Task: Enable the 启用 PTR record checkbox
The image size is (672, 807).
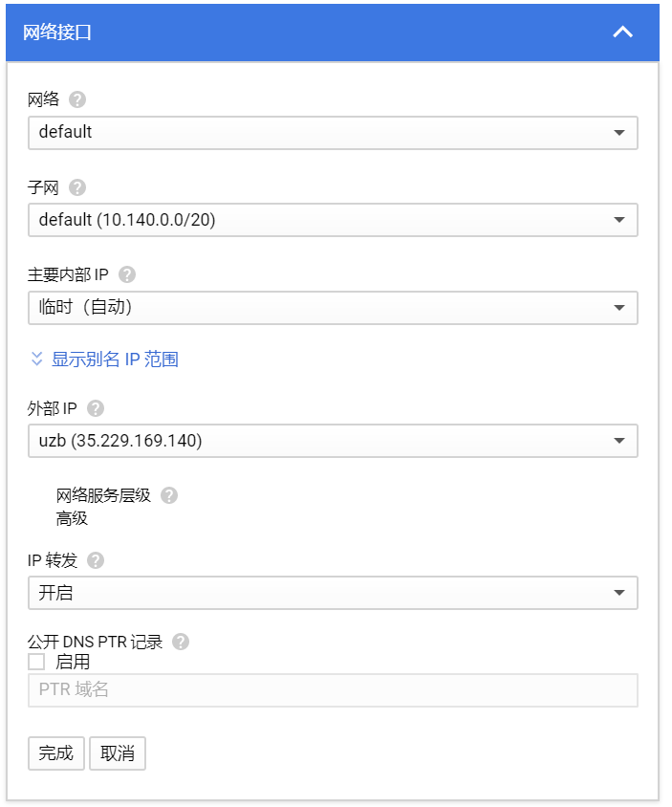Action: coord(37,662)
